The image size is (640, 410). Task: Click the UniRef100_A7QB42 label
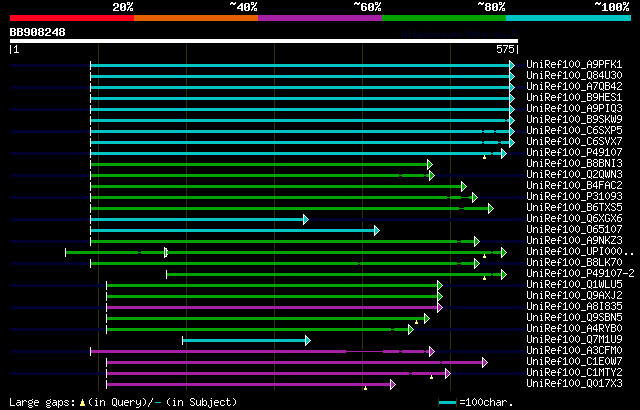coord(574,86)
